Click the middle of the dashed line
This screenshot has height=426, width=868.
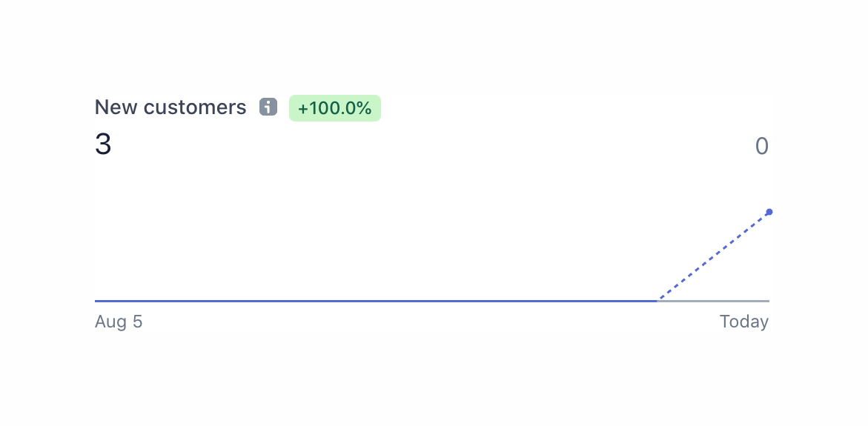tap(713, 256)
